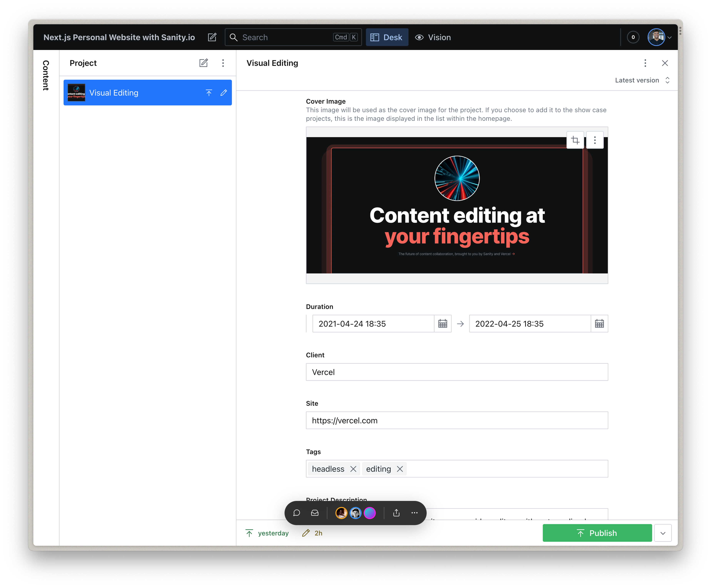Remove the editing tag
The image size is (711, 588).
click(x=400, y=469)
